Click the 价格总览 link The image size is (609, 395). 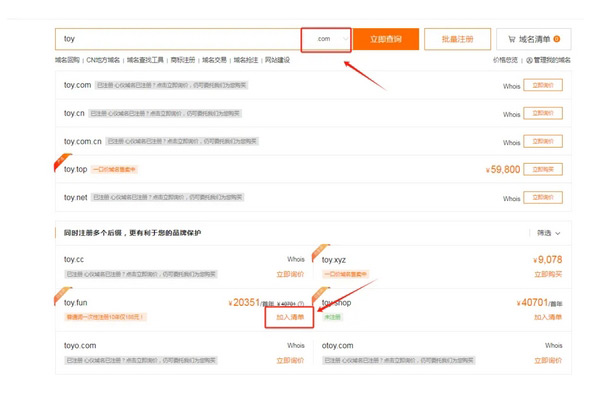click(x=505, y=60)
